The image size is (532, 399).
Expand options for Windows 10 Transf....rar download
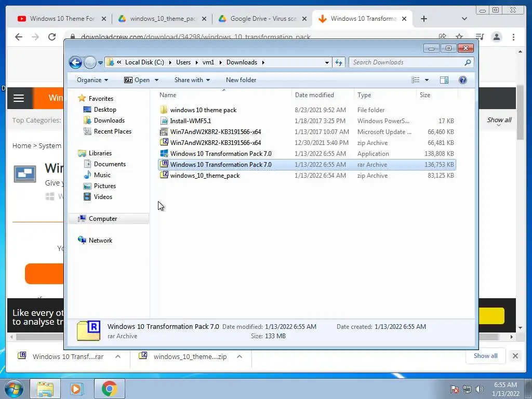[x=118, y=356]
